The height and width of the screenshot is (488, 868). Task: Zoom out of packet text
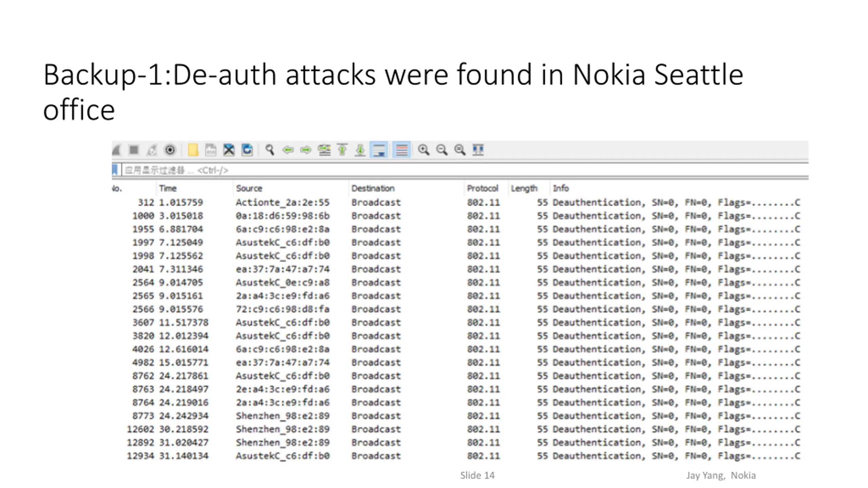pos(442,150)
